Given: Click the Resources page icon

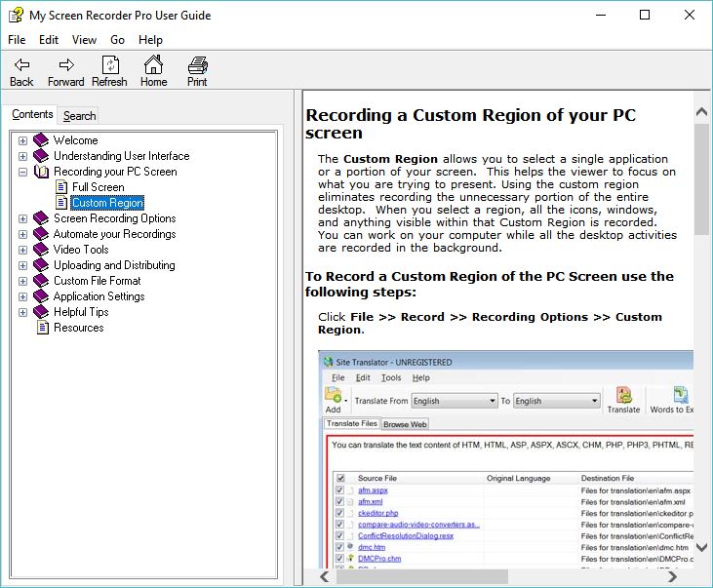Looking at the screenshot, I should click(42, 328).
